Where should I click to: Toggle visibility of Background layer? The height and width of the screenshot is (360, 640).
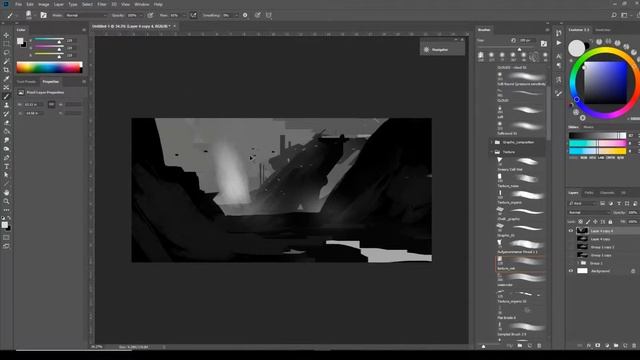click(x=571, y=271)
